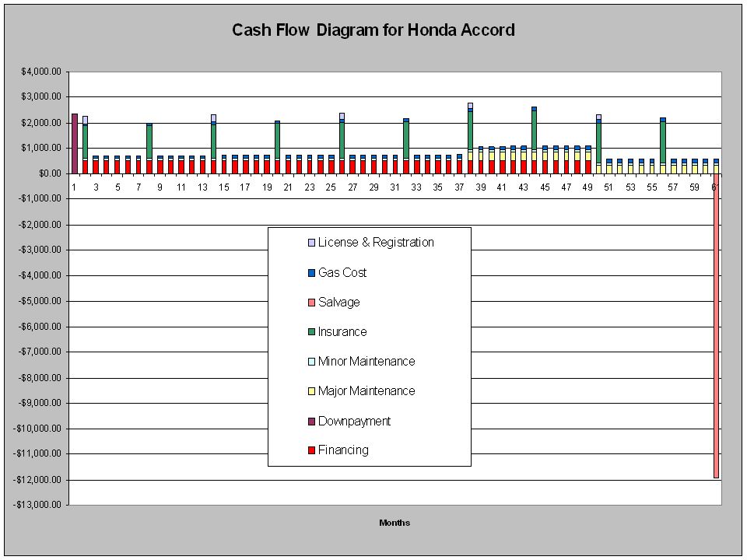Select the License & Registration legend swatch
This screenshot has width=747, height=560.
(x=311, y=243)
